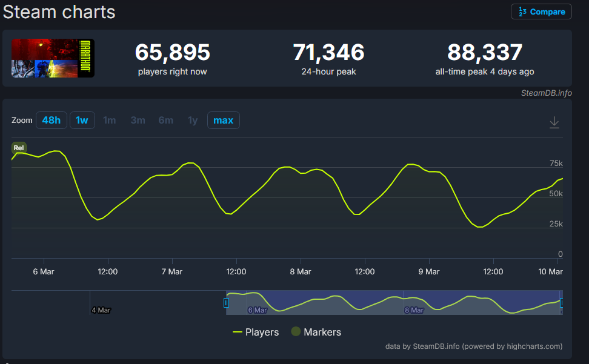Set chart zoom to 1w
This screenshot has height=364, width=589.
point(82,120)
